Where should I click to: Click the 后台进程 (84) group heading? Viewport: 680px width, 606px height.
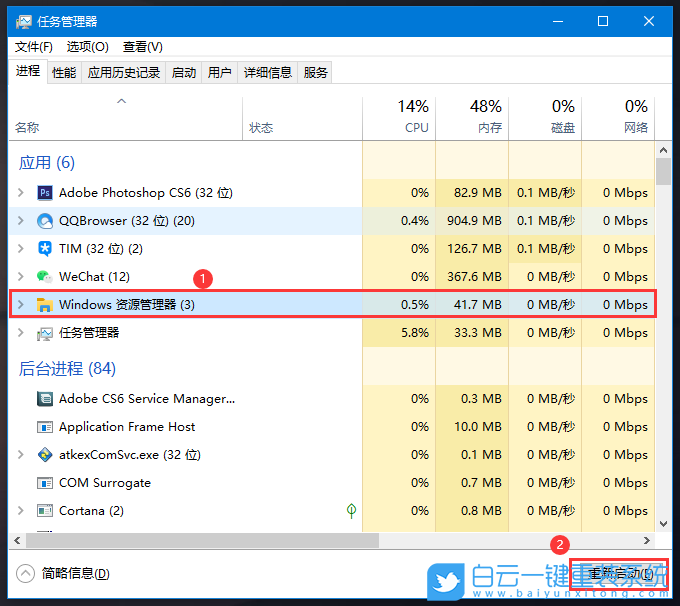(x=67, y=369)
